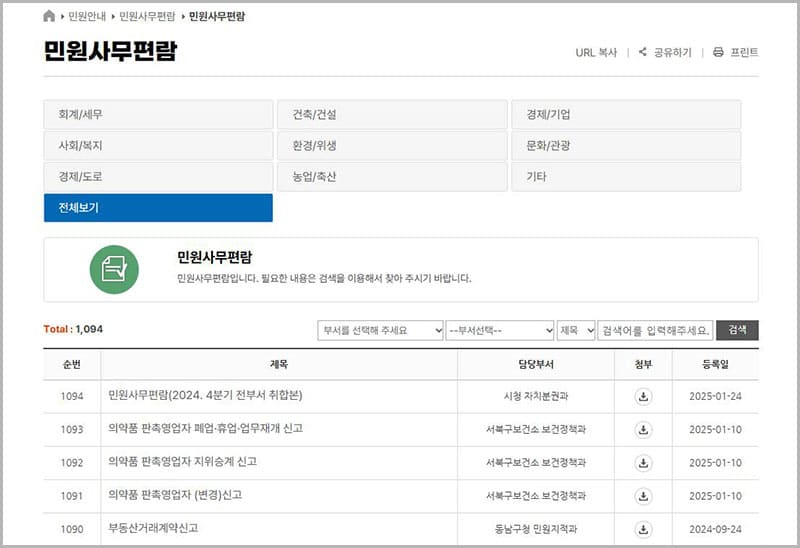Click URL 복사 link

click(596, 52)
